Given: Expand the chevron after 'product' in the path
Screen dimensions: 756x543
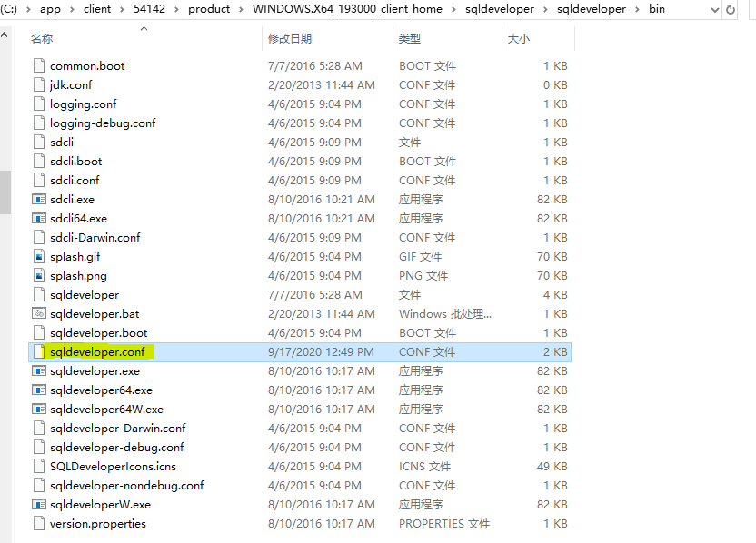Looking at the screenshot, I should 241,9.
